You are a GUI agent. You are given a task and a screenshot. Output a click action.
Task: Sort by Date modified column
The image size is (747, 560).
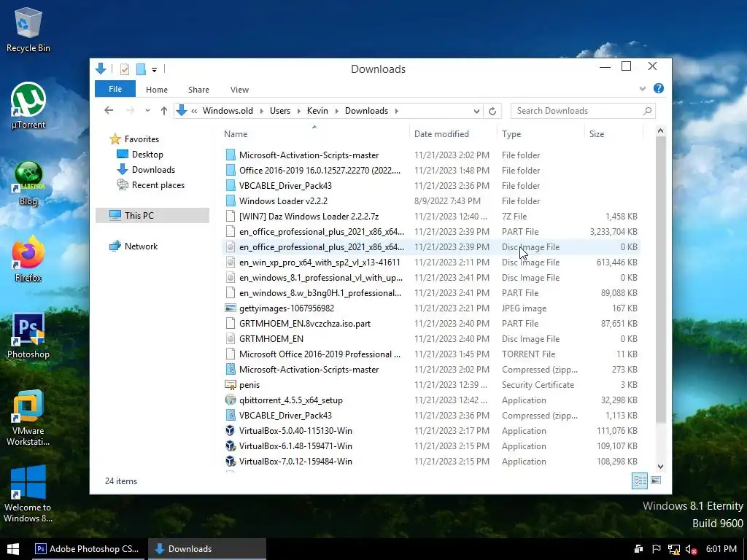(453, 134)
